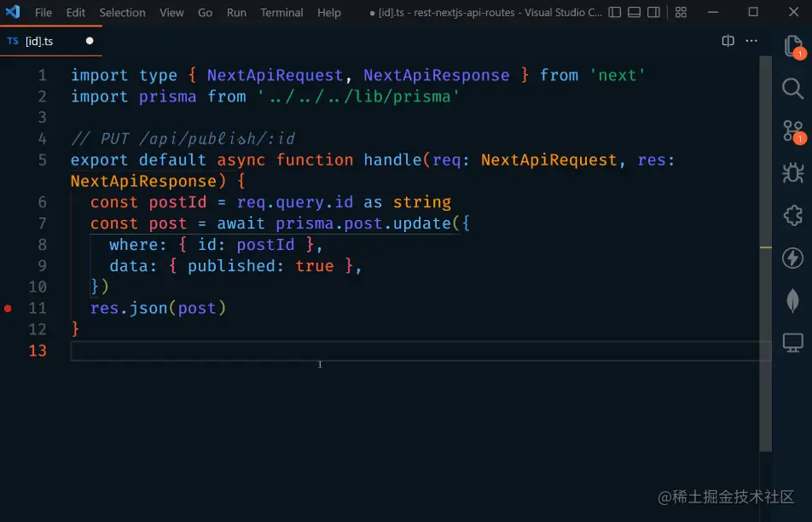Open the Terminal menu

[x=281, y=13]
